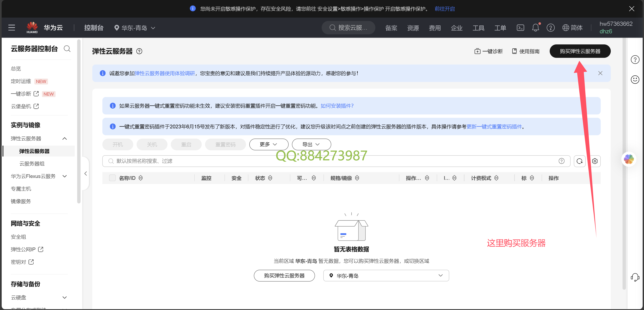Dismiss the top security warning bar
The height and width of the screenshot is (310, 644).
click(632, 9)
